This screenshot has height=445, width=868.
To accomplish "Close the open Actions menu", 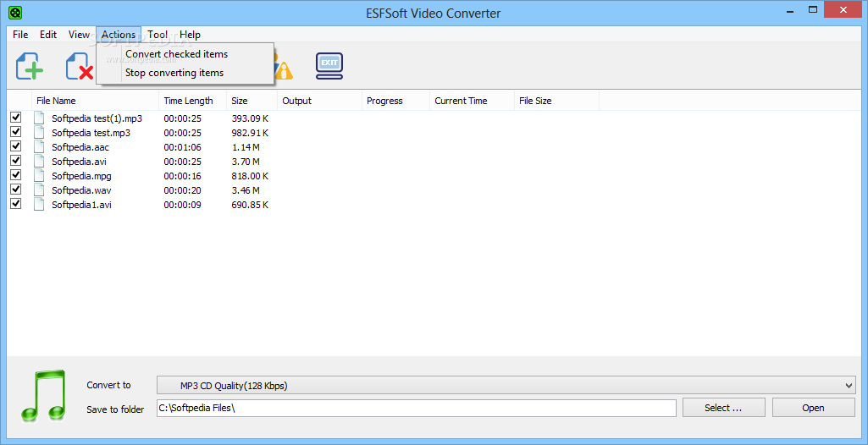I will pyautogui.click(x=119, y=35).
